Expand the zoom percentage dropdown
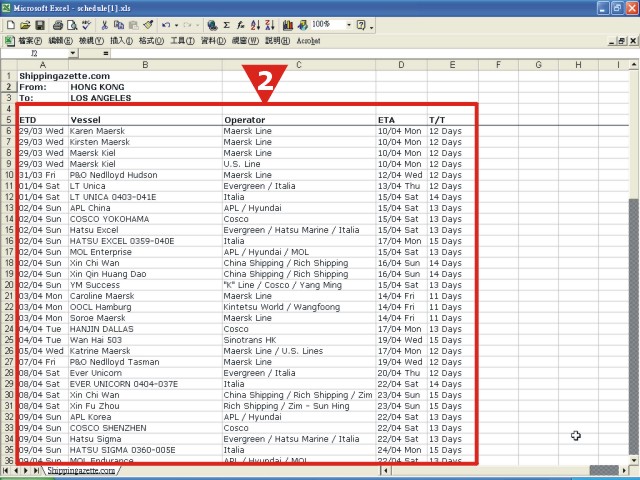This screenshot has width=640, height=480. point(349,25)
